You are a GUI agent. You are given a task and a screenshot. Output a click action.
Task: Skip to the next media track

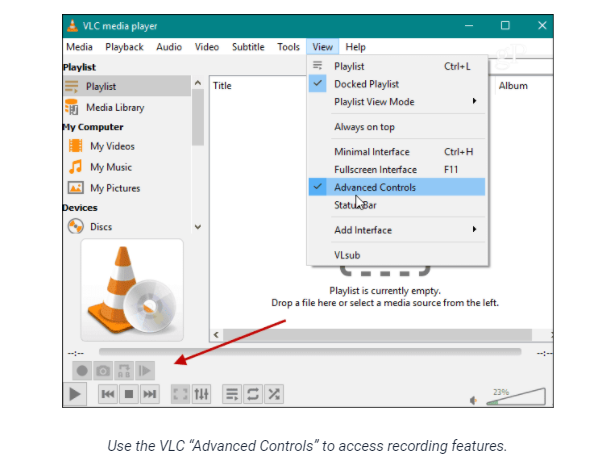(150, 394)
